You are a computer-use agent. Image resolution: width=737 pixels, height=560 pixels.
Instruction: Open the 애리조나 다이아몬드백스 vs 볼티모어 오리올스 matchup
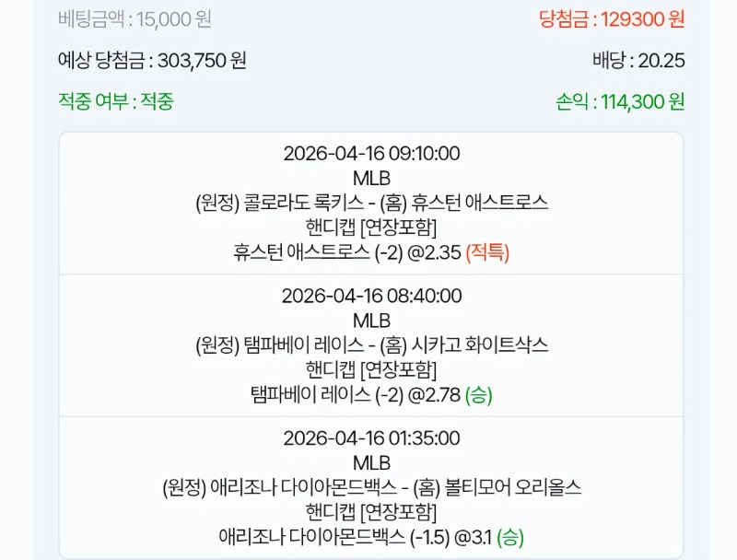pos(371,488)
